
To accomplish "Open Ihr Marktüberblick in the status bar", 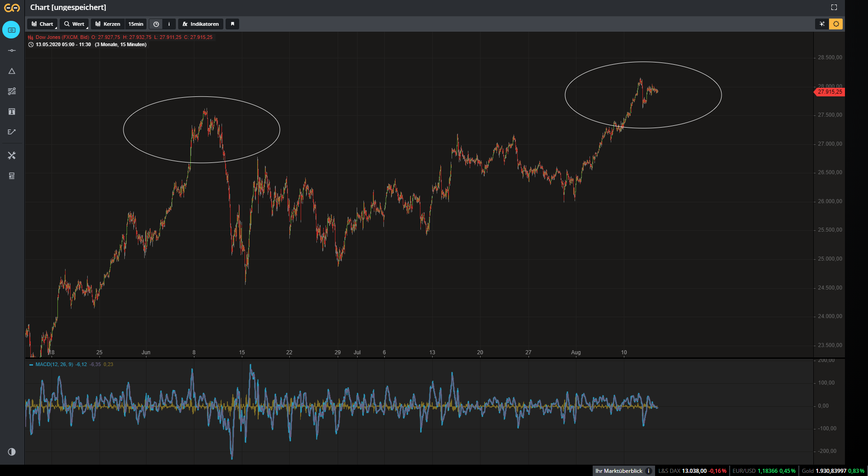I will coord(619,471).
